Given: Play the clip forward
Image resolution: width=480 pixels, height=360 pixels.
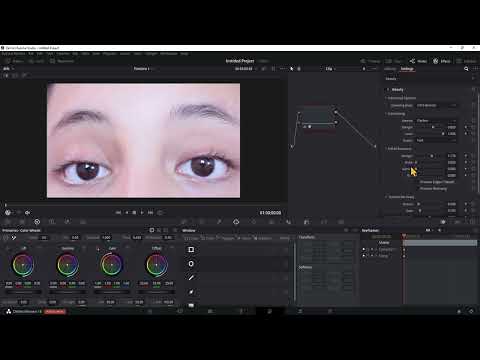Looking at the screenshot, I should 142,212.
